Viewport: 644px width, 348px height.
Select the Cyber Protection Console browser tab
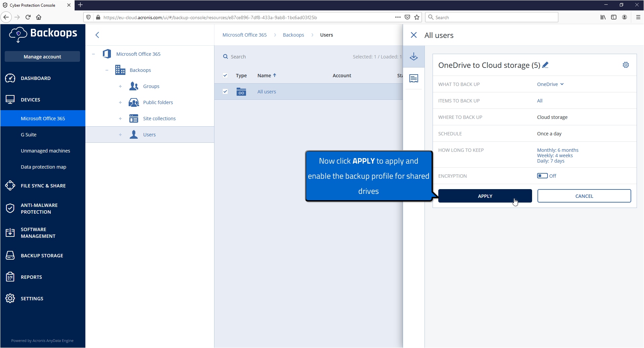coord(37,5)
